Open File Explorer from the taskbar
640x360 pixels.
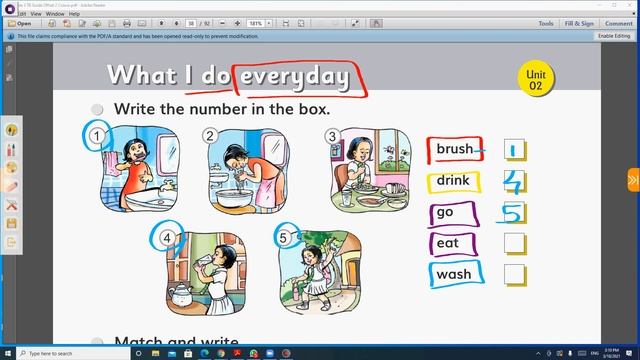click(x=156, y=353)
